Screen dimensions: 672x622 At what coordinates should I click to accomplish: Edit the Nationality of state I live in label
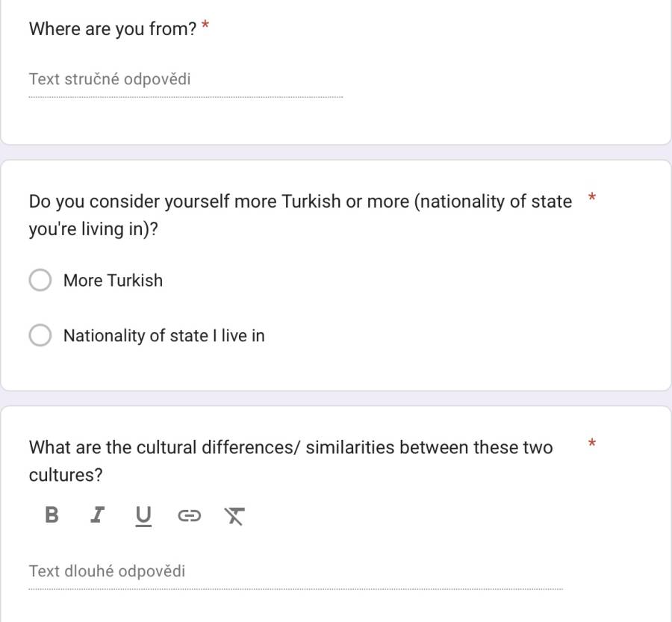[x=164, y=336]
